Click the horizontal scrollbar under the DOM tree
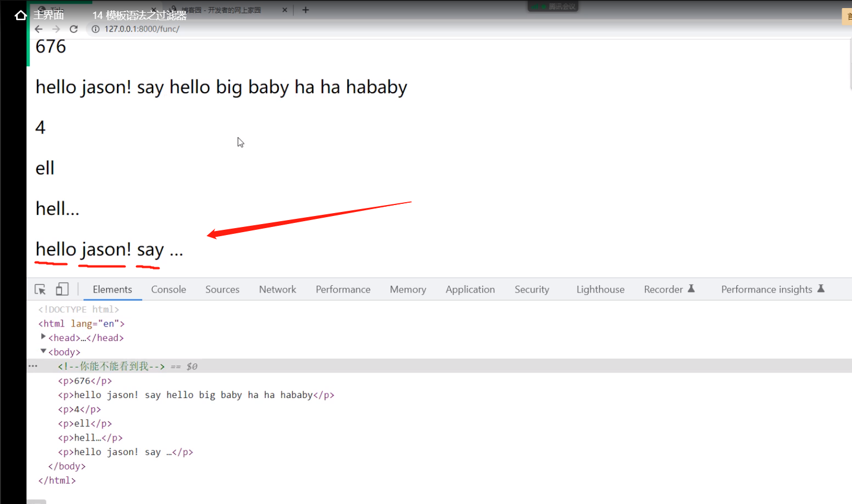852x504 pixels. (36, 502)
